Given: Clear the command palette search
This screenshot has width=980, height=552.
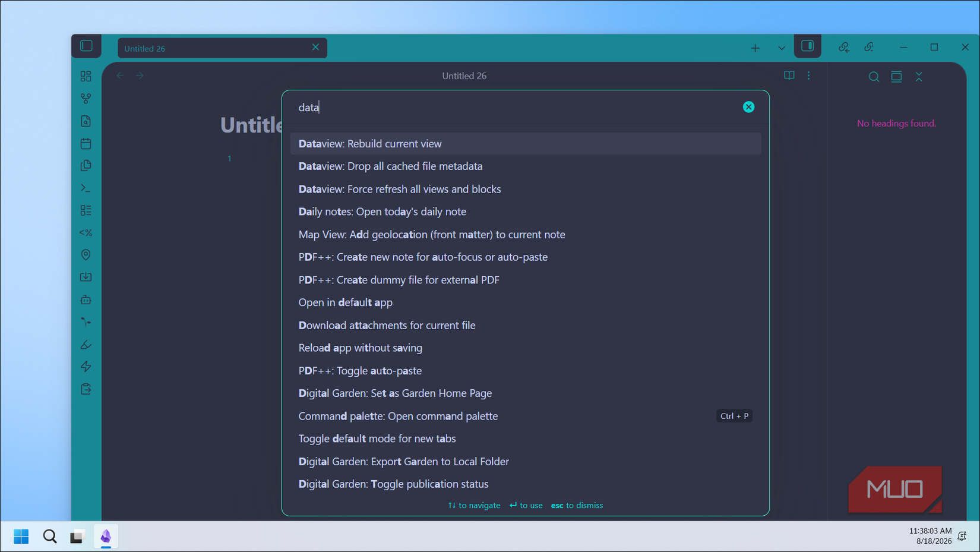Looking at the screenshot, I should click(748, 107).
